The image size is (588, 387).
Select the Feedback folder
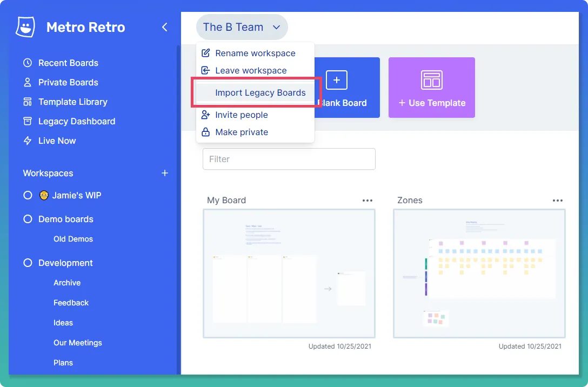click(71, 303)
